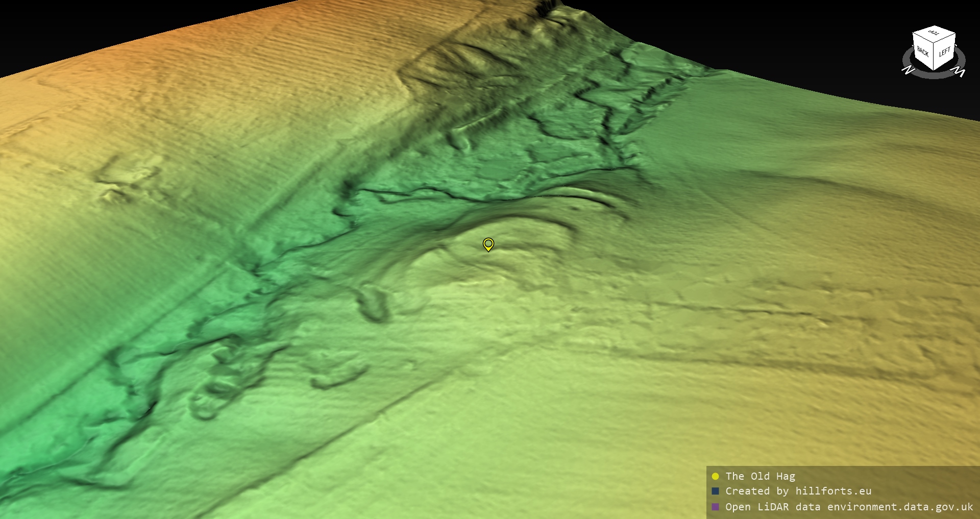Select the TOP face of the view cube
The height and width of the screenshot is (519, 980).
point(934,33)
